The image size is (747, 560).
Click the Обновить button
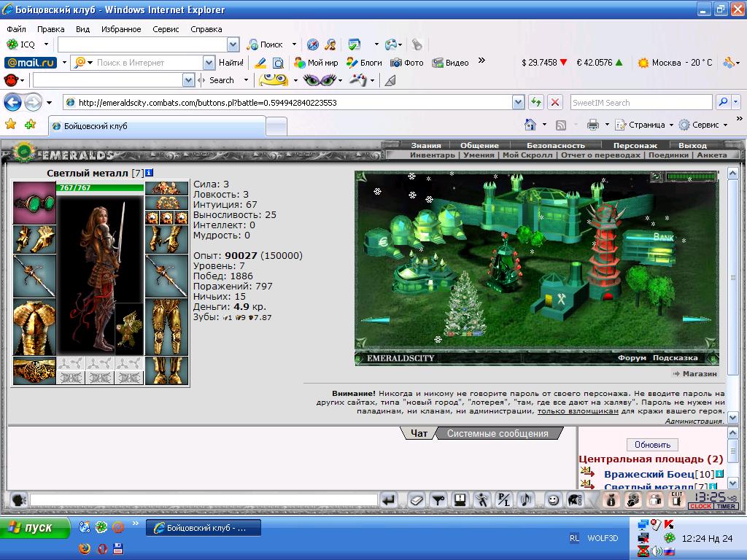pyautogui.click(x=652, y=445)
